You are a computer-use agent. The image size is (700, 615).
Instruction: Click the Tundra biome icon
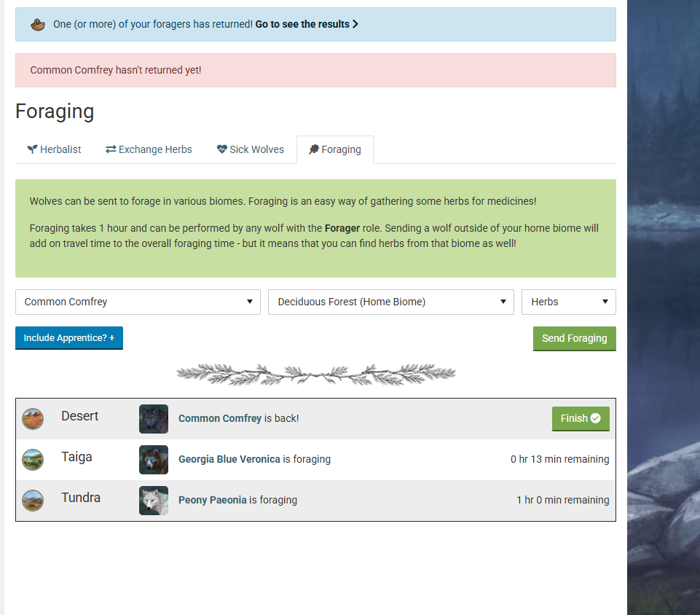(x=33, y=500)
